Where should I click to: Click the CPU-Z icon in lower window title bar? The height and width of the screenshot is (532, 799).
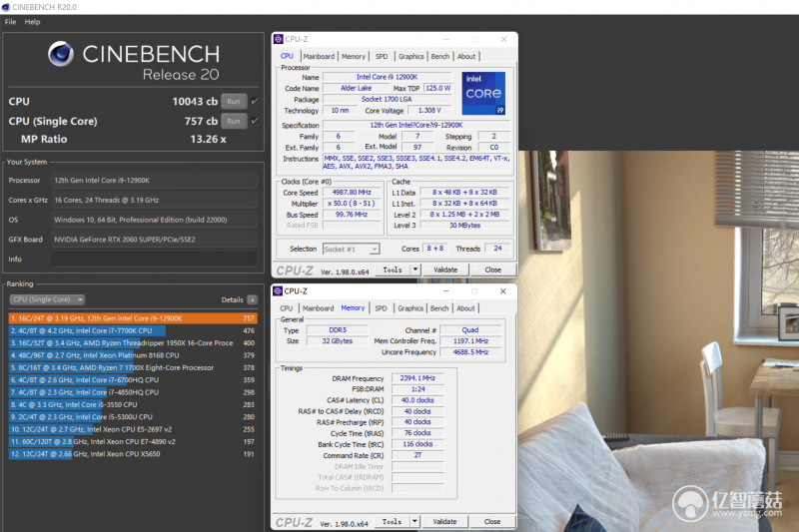pos(278,291)
